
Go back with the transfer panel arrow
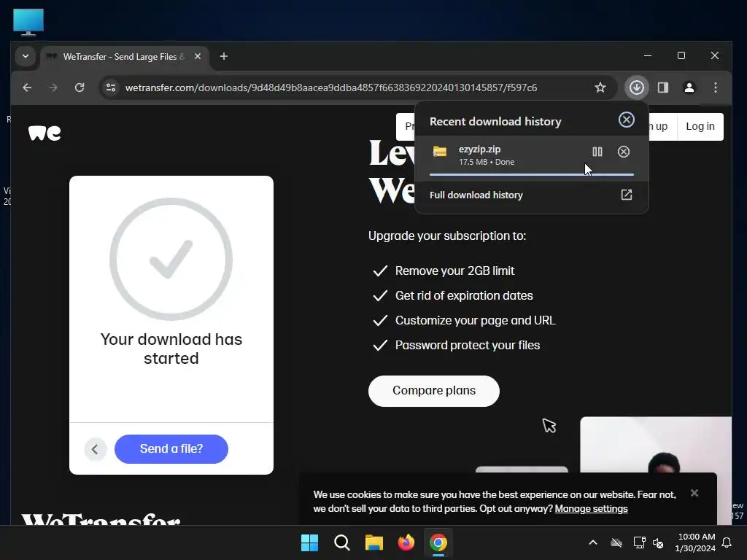click(95, 449)
